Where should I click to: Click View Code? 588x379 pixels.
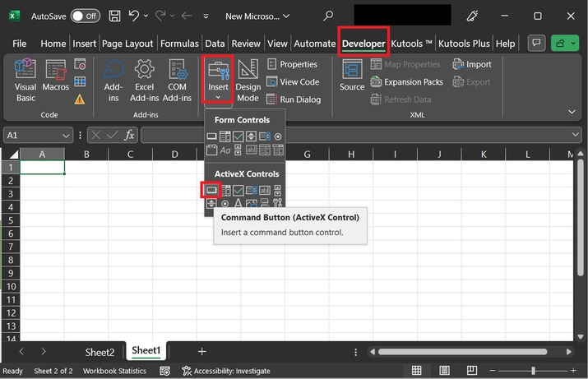(294, 81)
